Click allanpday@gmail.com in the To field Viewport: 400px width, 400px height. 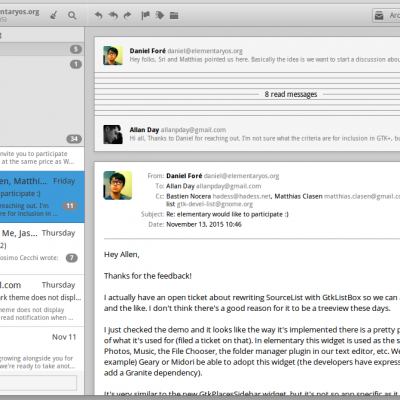228,186
